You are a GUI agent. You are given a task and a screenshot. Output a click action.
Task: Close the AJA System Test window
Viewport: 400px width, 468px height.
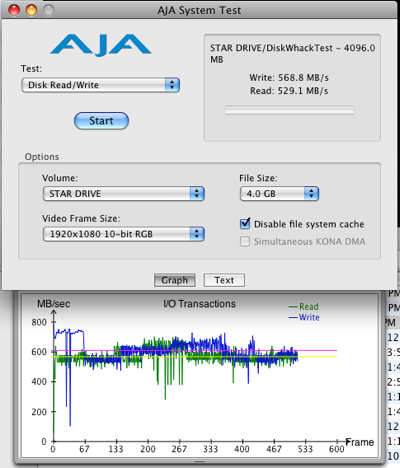click(14, 10)
